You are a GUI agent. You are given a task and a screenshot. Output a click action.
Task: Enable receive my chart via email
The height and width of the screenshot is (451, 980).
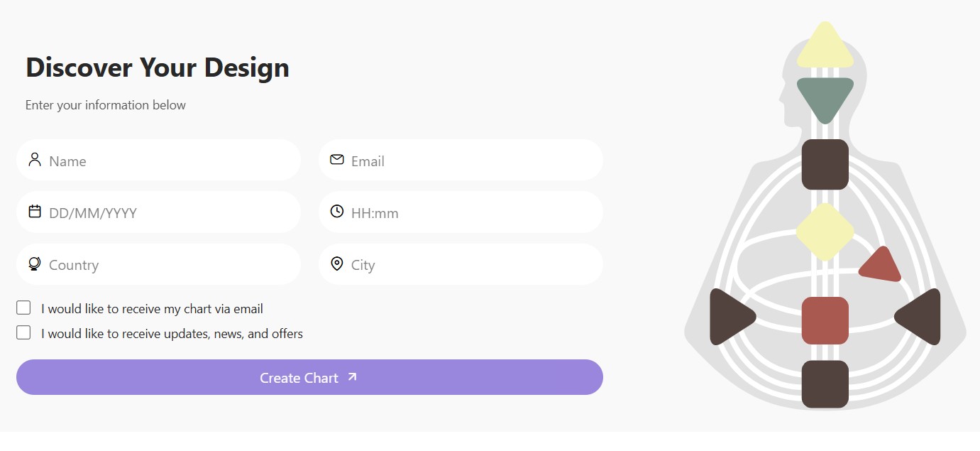coord(23,308)
